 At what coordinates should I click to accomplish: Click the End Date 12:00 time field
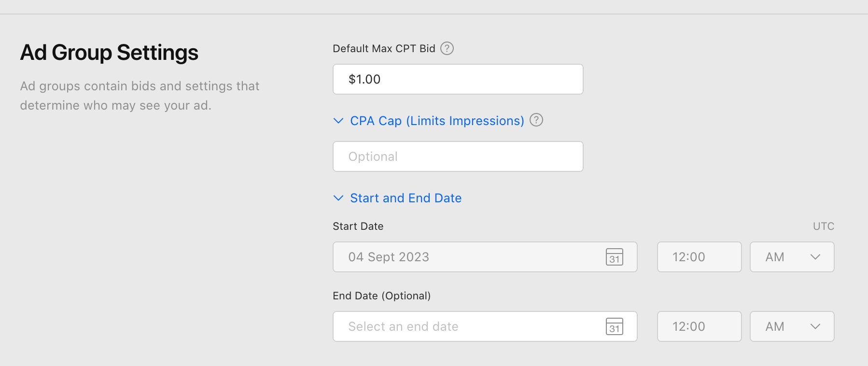click(x=700, y=326)
